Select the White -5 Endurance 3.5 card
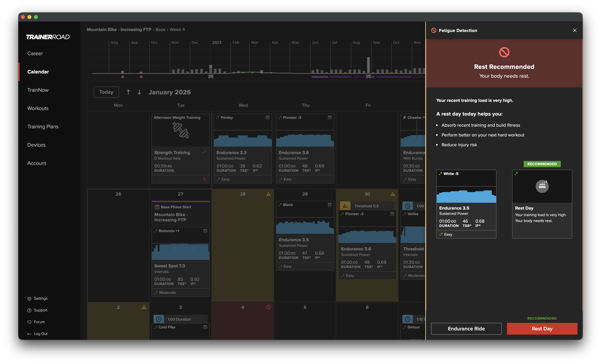601x364 pixels. click(x=466, y=204)
